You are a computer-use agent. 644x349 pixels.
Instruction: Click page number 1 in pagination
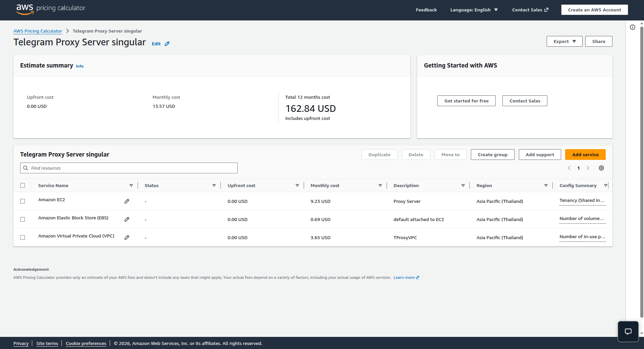[x=579, y=168]
